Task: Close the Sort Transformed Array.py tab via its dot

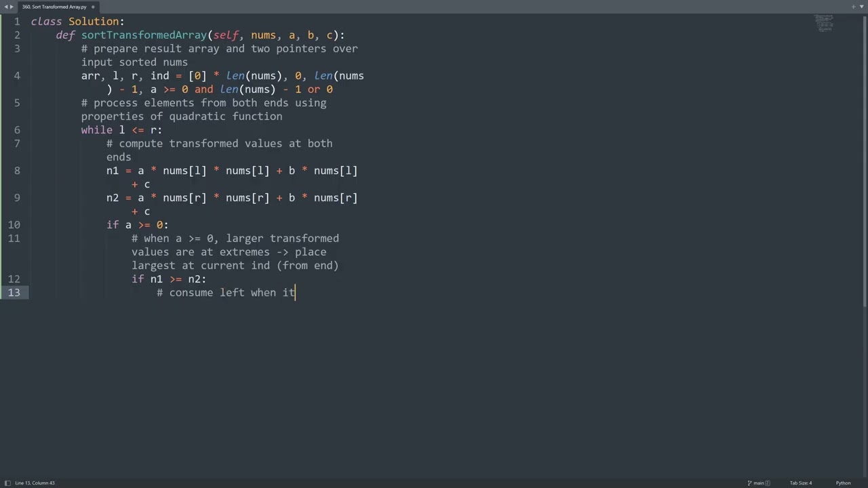Action: 93,7
